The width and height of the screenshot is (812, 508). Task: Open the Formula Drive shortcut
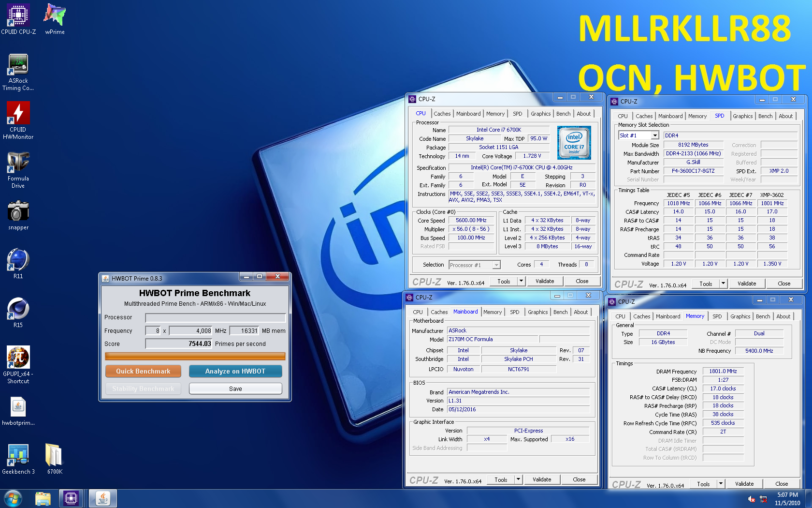coord(18,170)
